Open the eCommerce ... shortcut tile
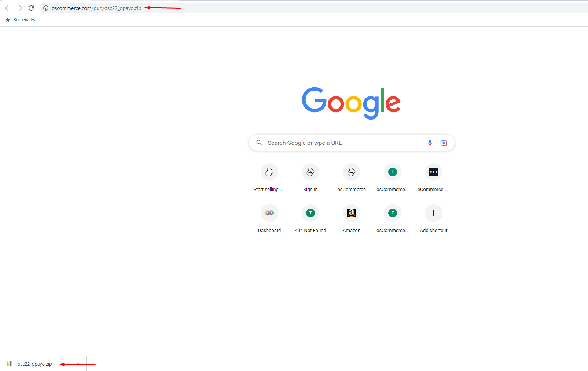 click(434, 178)
